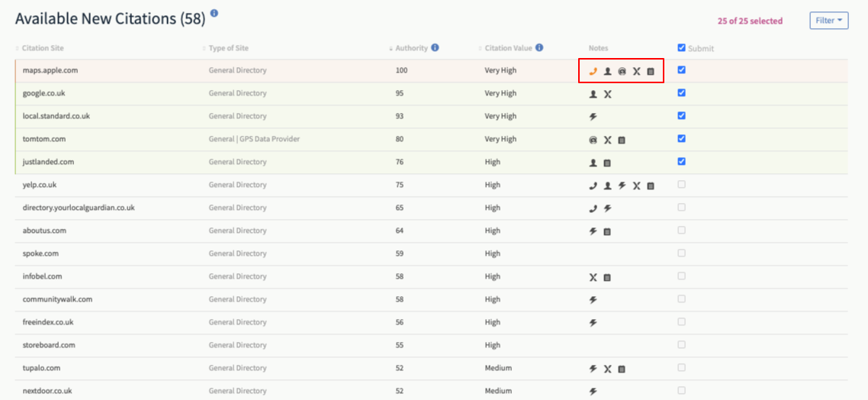Click the X icon in maps.apple.com row

[x=636, y=71]
